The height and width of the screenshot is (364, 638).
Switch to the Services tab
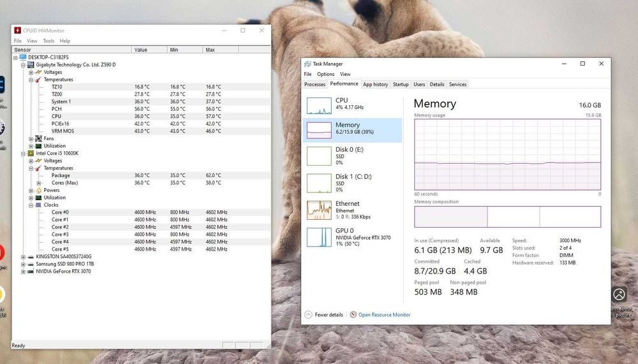(x=457, y=84)
